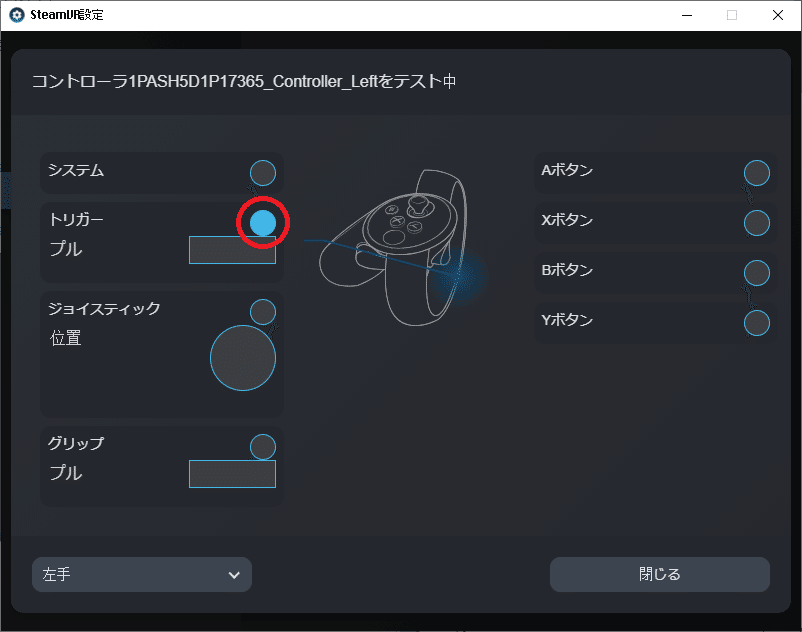
Task: Click the Bボタン indicator circle
Action: point(757,273)
